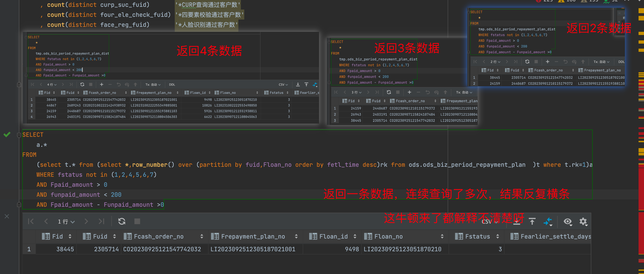
Task: Open the '4 行' page size dropdown
Action: pos(52,85)
